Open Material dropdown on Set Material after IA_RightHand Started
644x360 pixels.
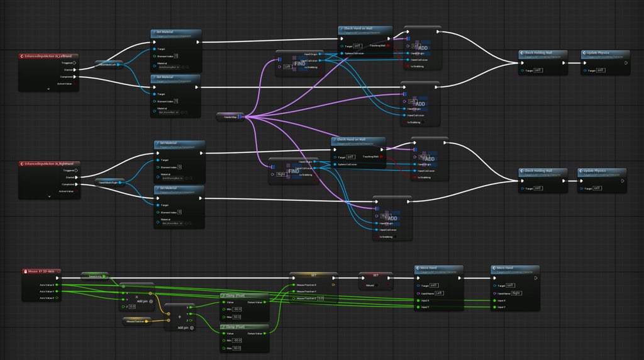172,178
